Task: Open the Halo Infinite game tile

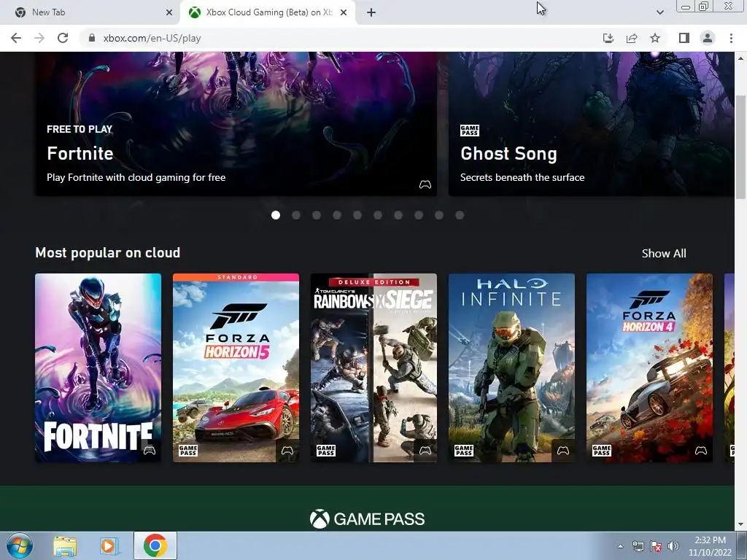Action: tap(511, 367)
